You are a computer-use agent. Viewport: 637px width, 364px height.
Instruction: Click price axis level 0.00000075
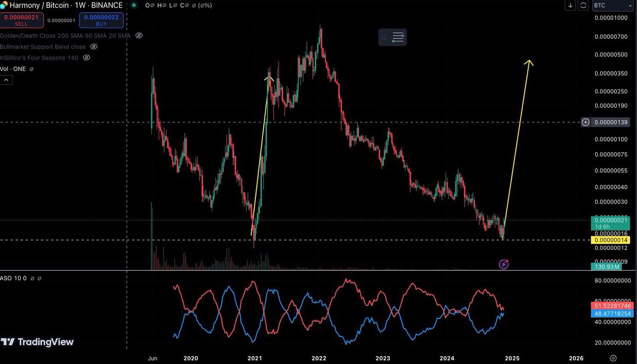tap(610, 155)
